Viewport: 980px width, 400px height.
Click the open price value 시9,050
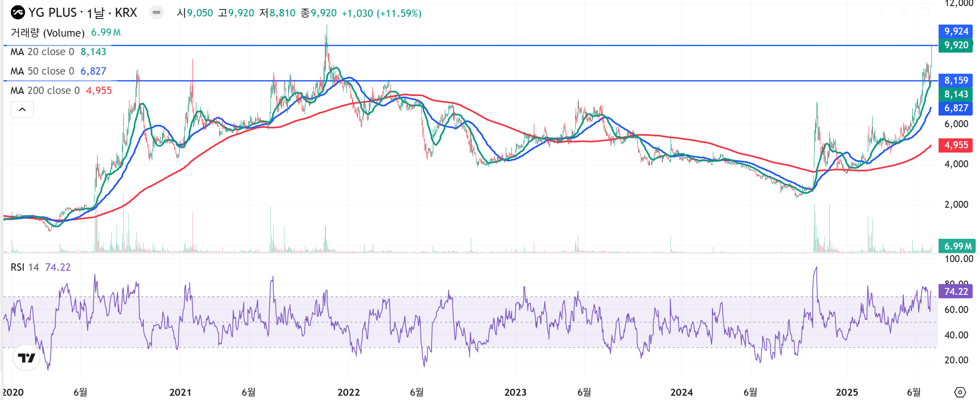(x=195, y=13)
